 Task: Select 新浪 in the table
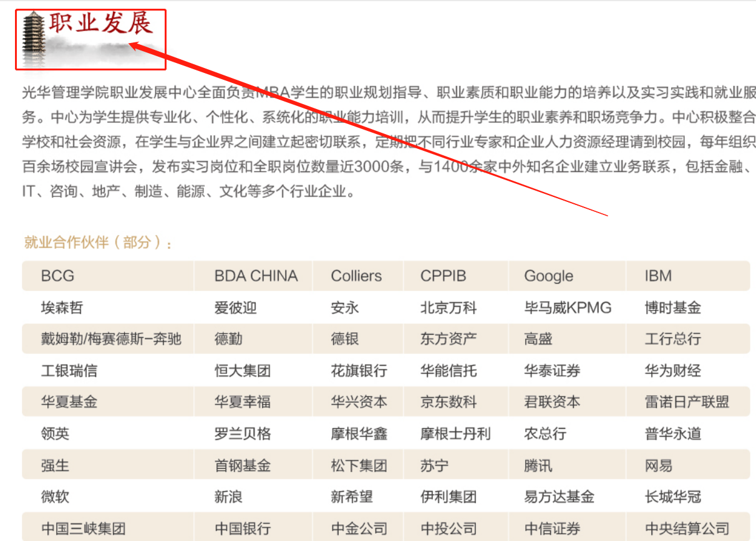(x=228, y=497)
